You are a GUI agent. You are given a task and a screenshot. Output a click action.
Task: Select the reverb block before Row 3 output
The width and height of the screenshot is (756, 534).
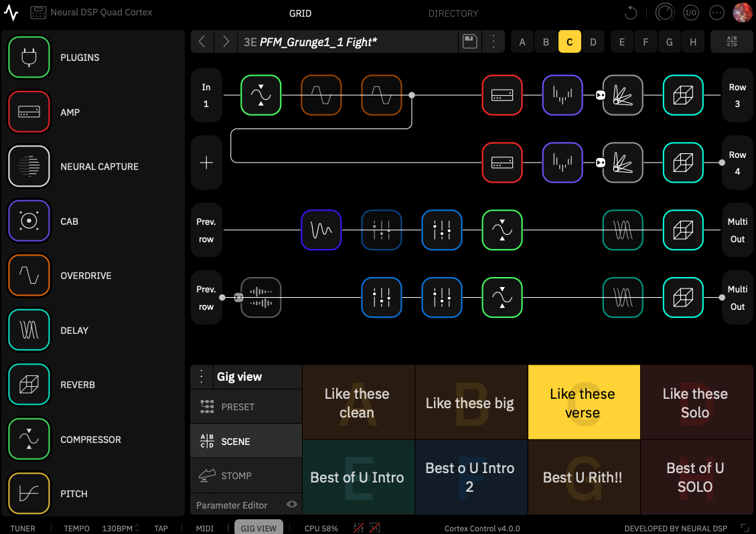[x=683, y=95]
